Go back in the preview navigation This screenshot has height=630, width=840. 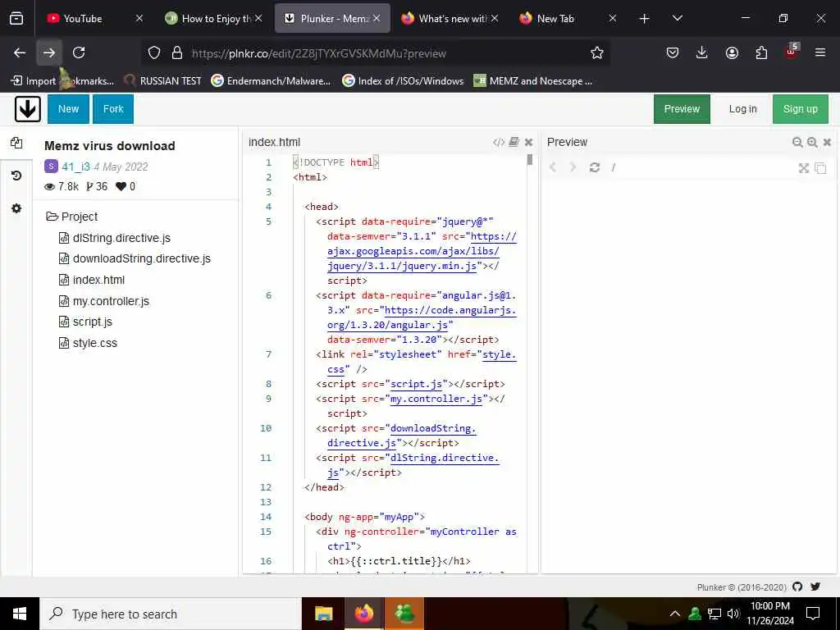tap(553, 167)
